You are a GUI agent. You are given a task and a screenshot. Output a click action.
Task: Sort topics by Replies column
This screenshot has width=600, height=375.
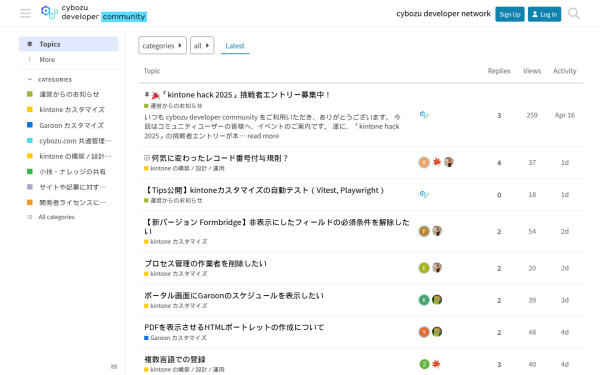499,71
